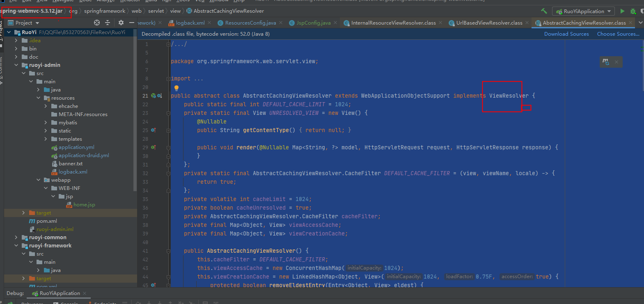This screenshot has width=644, height=304.
Task: Click the Download Sources link
Action: [566, 34]
